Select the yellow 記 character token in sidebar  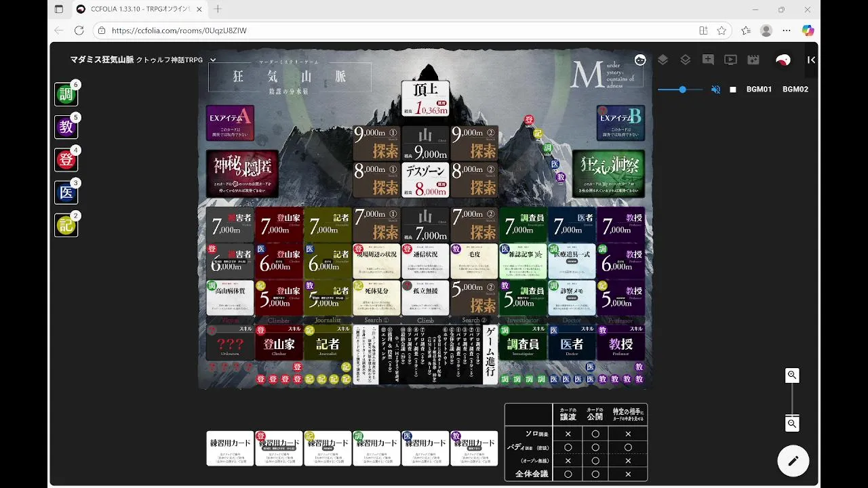tap(66, 225)
